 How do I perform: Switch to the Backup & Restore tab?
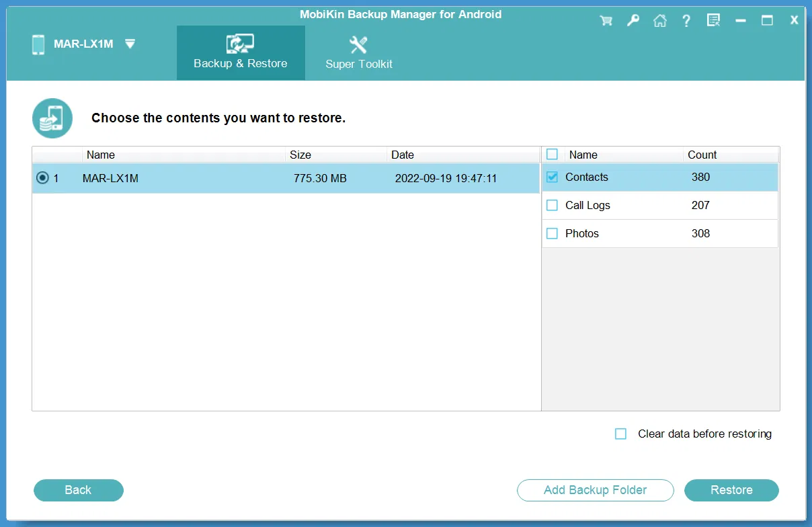pos(241,65)
